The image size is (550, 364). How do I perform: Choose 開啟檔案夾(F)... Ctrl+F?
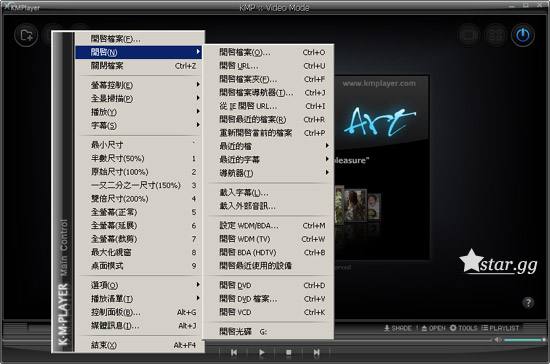[270, 79]
